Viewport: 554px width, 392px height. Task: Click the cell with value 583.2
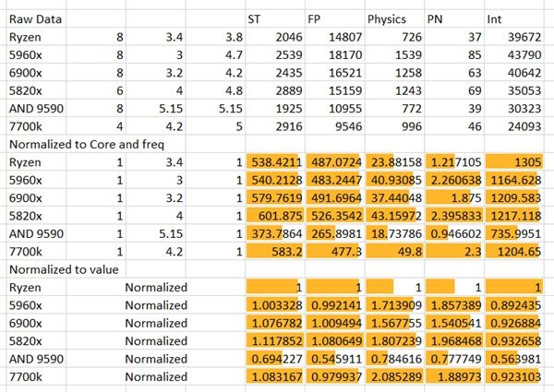(275, 252)
